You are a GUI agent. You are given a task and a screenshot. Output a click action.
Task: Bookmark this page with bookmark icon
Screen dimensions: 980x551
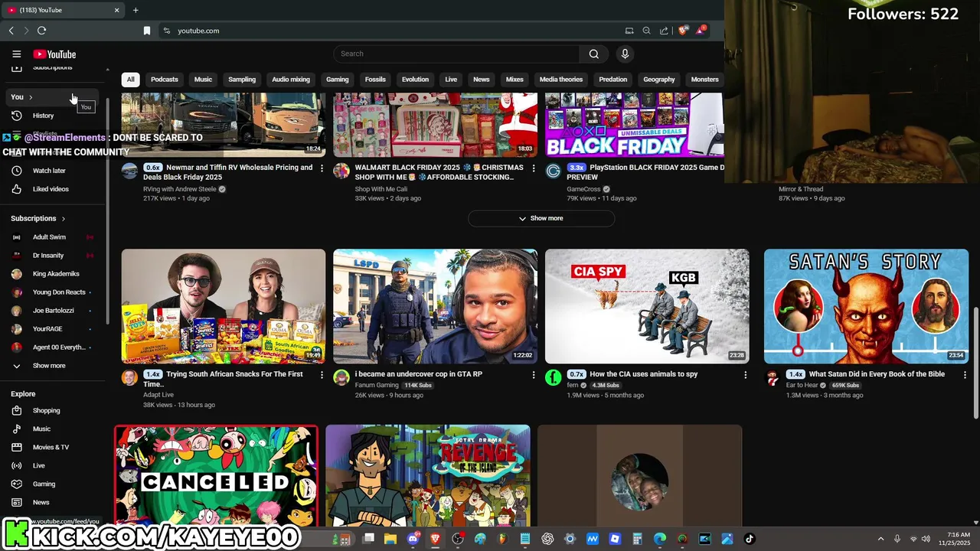point(147,31)
